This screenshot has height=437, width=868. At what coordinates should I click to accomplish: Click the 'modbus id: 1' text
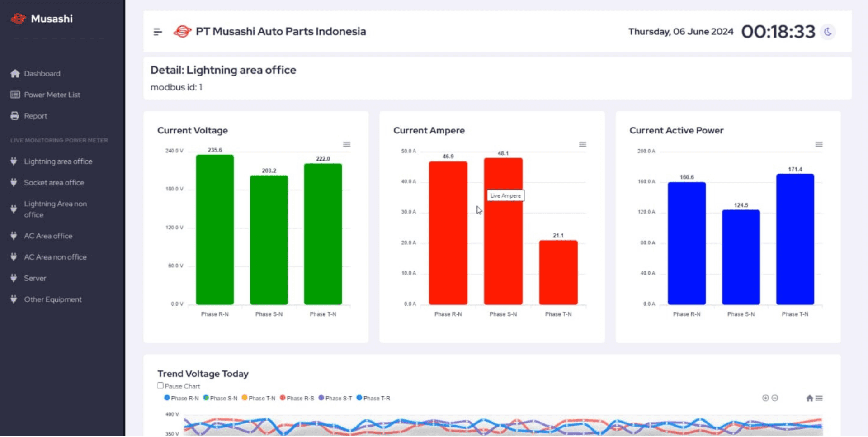coord(176,87)
